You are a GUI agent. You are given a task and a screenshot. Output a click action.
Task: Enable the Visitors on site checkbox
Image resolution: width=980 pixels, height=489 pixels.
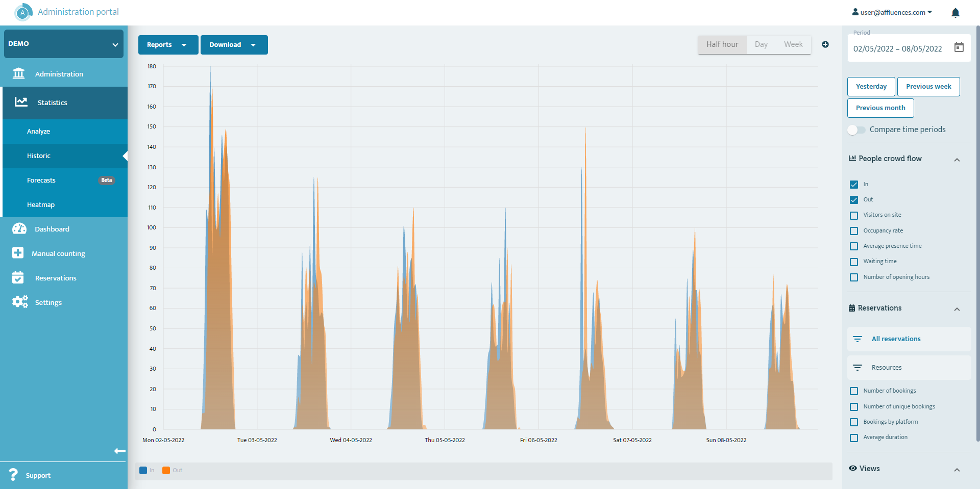tap(854, 215)
